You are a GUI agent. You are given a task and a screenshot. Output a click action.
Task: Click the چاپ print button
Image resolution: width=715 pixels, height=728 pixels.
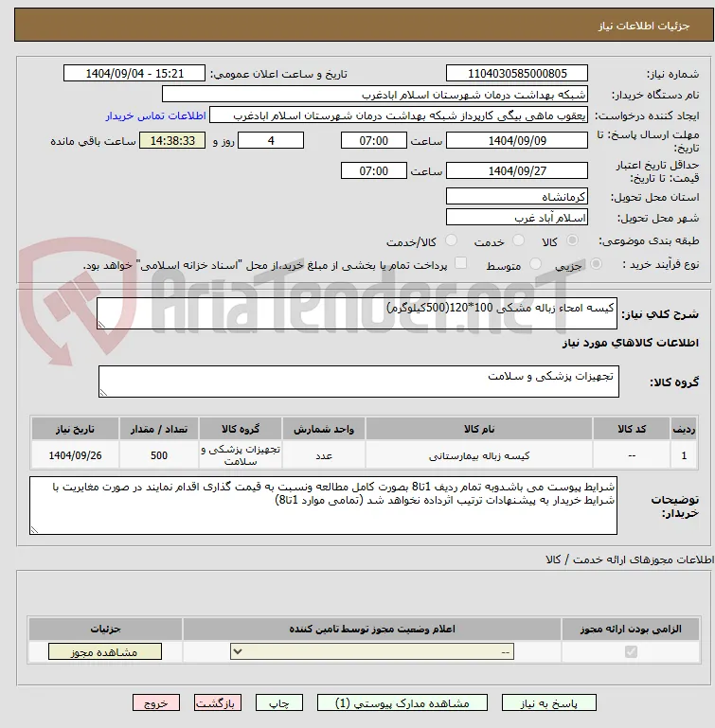tap(279, 703)
